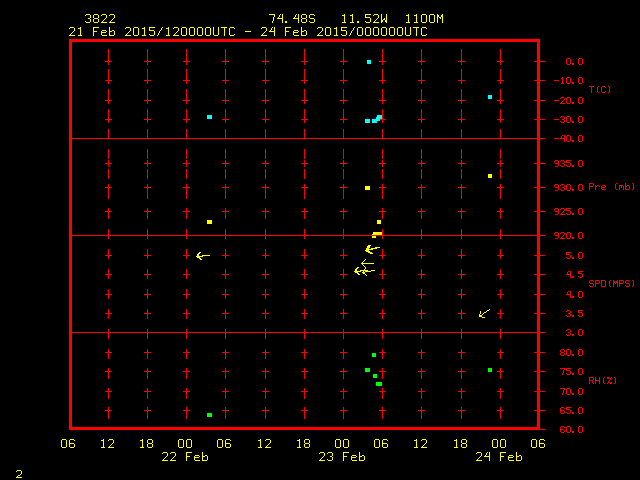The image size is (640, 480).
Task: Click the Pre (mb) axis label
Action: (611, 187)
